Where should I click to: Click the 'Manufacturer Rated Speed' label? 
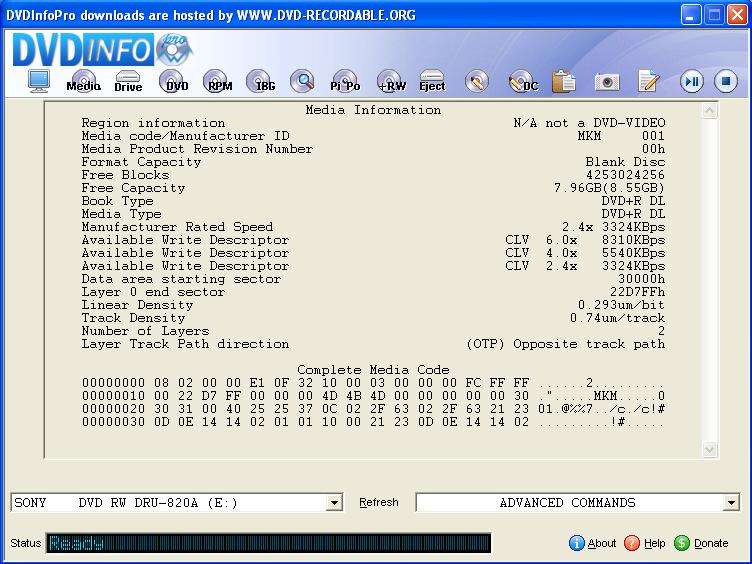[x=177, y=227]
